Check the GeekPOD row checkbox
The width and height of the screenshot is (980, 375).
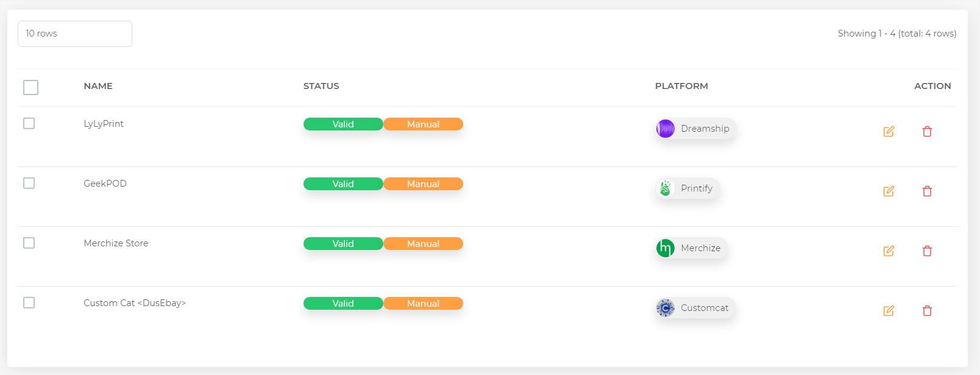pyautogui.click(x=29, y=183)
